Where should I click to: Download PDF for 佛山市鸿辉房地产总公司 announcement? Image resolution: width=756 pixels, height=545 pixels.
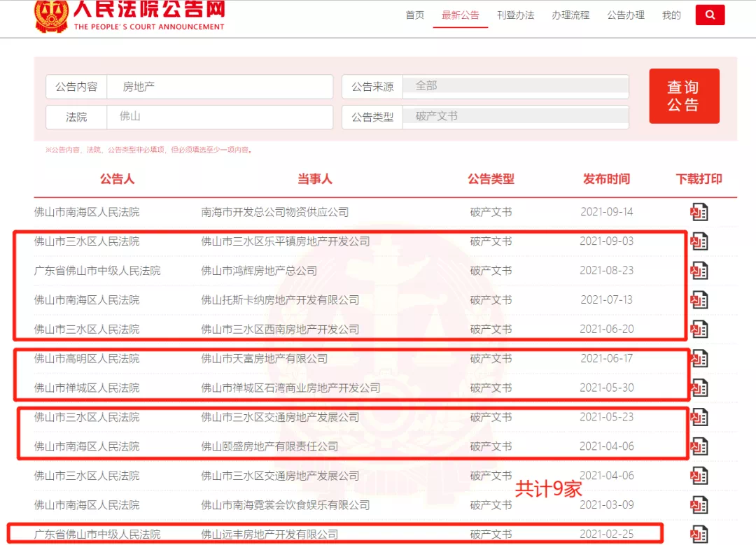pyautogui.click(x=699, y=271)
